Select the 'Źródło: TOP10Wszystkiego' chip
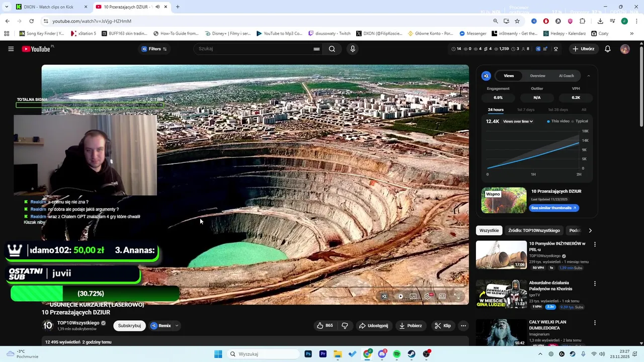Screen dimensions: 644x362 534,230
